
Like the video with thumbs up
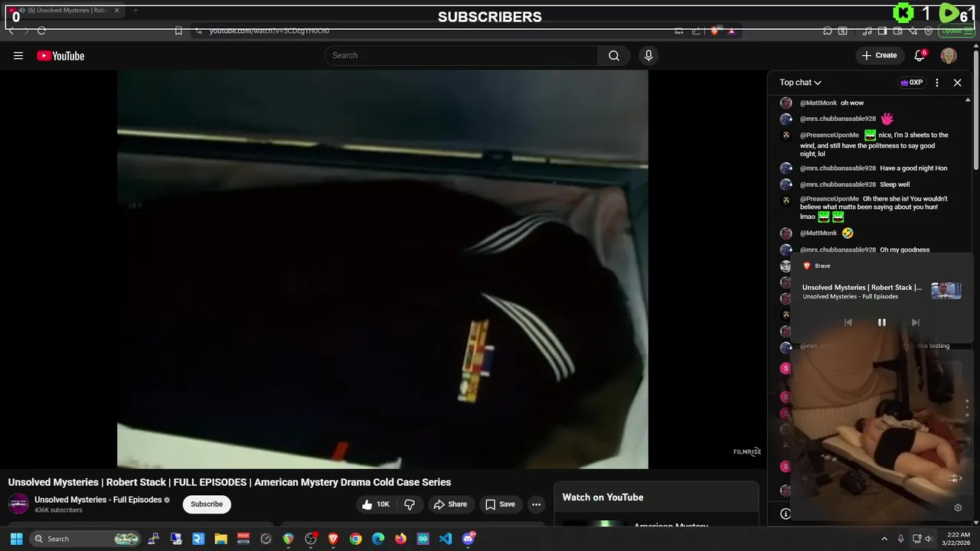[x=376, y=504]
